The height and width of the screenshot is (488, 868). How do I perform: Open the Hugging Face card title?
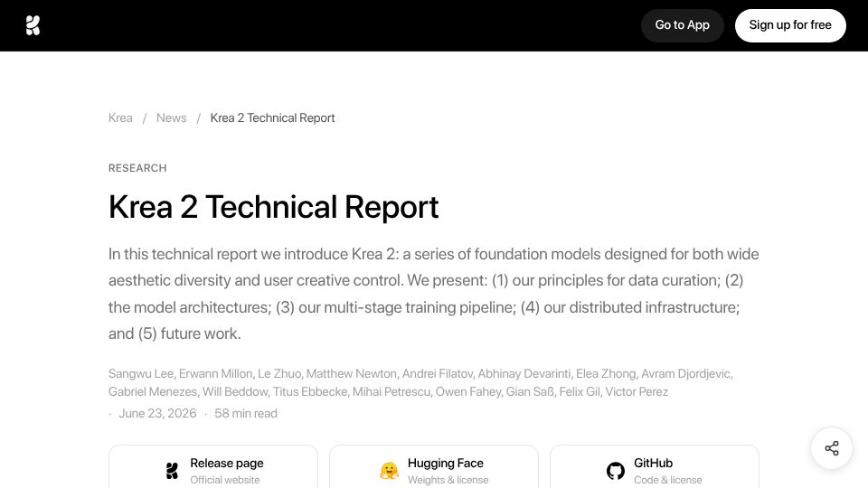point(445,463)
